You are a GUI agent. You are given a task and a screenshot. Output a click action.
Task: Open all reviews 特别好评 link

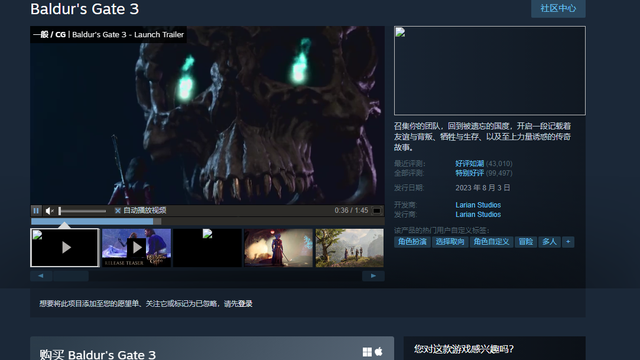469,173
